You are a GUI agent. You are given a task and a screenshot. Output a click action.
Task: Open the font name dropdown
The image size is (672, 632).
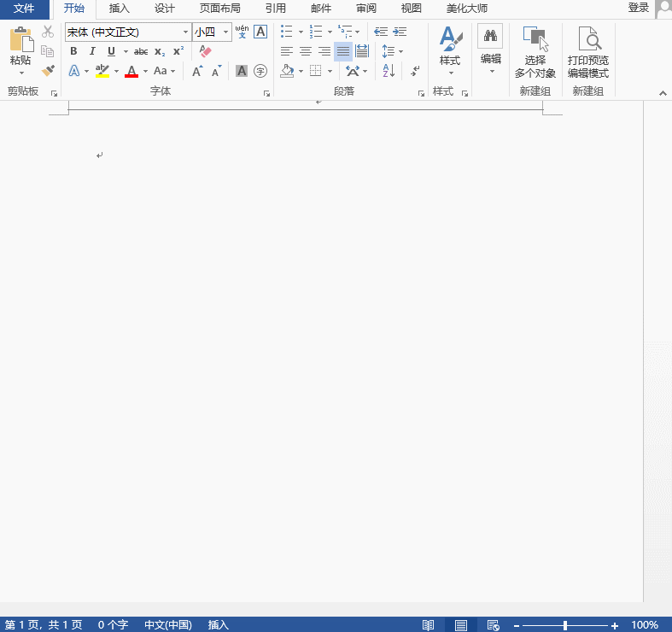click(x=185, y=32)
